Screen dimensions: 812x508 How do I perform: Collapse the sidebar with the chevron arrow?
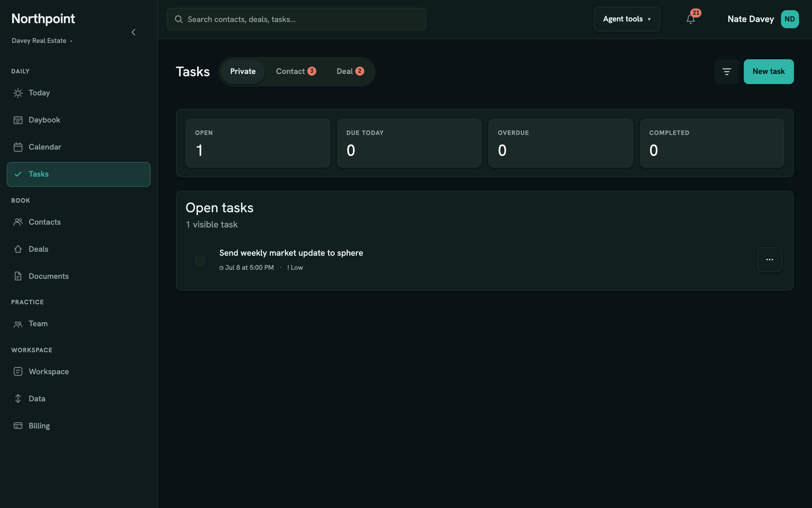click(133, 32)
